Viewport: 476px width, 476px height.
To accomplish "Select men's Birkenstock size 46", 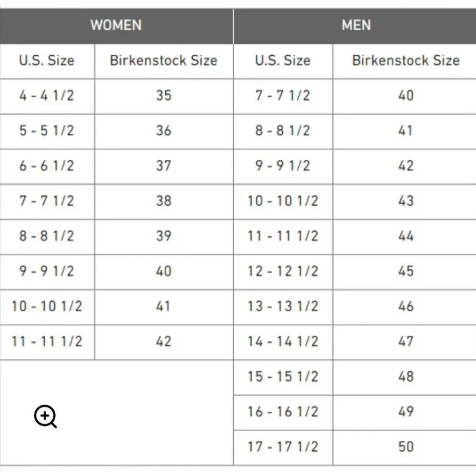I will click(x=405, y=307).
